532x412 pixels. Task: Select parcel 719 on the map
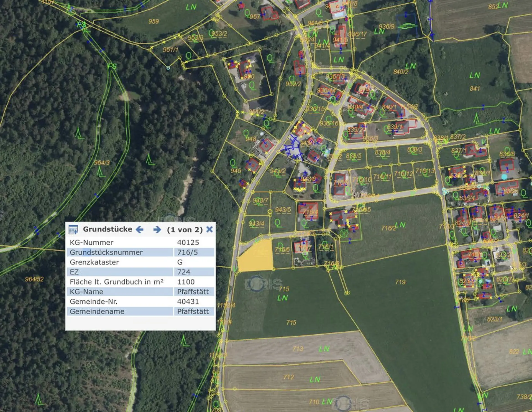point(400,282)
